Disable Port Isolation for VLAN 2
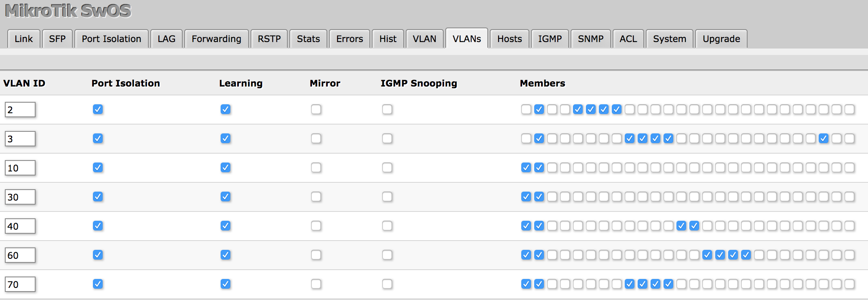 click(x=98, y=109)
